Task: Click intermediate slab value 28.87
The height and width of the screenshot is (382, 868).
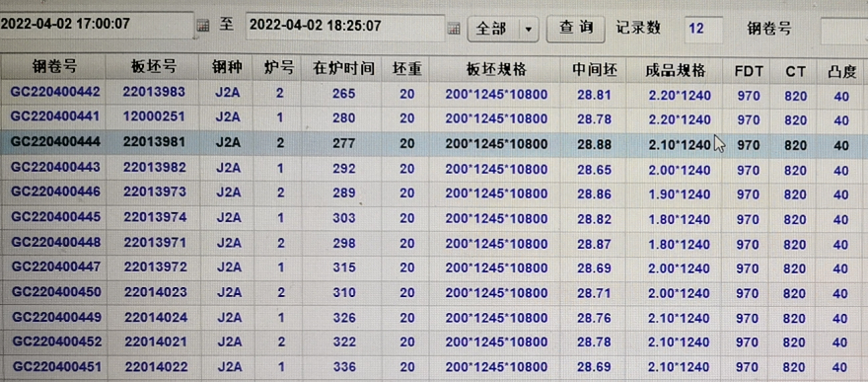Action: point(595,244)
